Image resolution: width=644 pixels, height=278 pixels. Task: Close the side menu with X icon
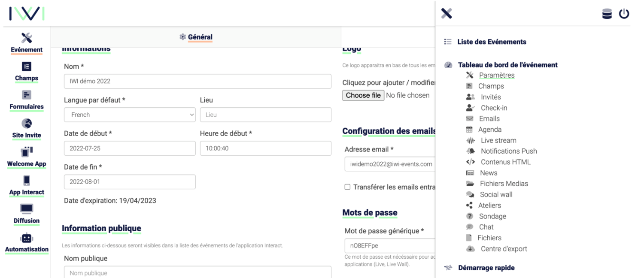click(x=447, y=14)
